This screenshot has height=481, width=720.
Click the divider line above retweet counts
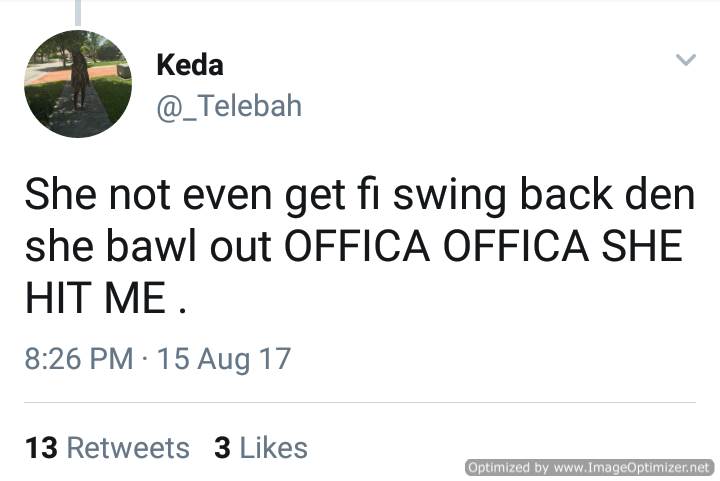pos(360,403)
